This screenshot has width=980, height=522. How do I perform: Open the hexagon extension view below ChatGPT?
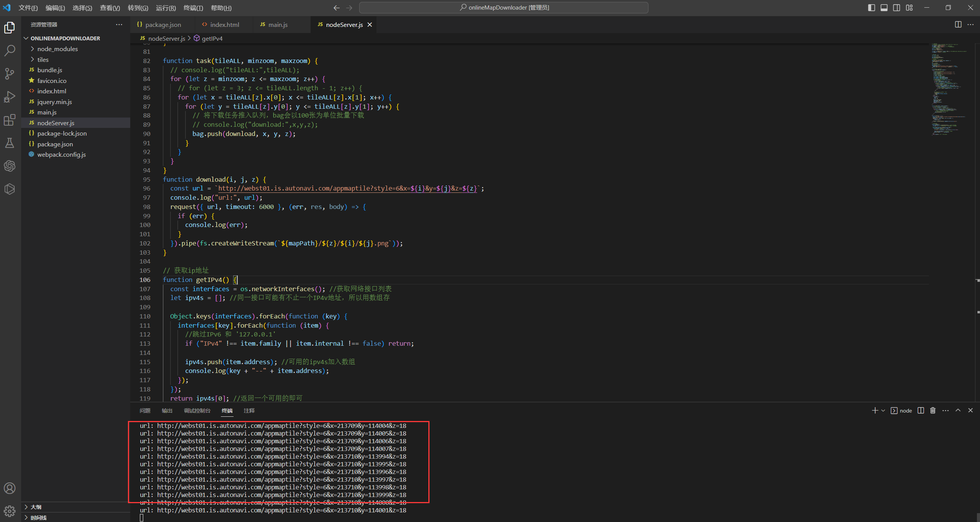[10, 189]
